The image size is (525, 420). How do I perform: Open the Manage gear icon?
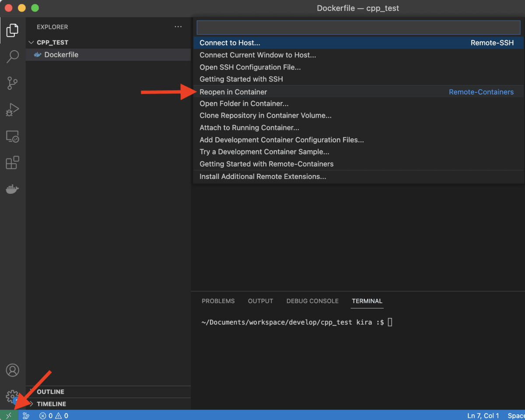tap(12, 396)
